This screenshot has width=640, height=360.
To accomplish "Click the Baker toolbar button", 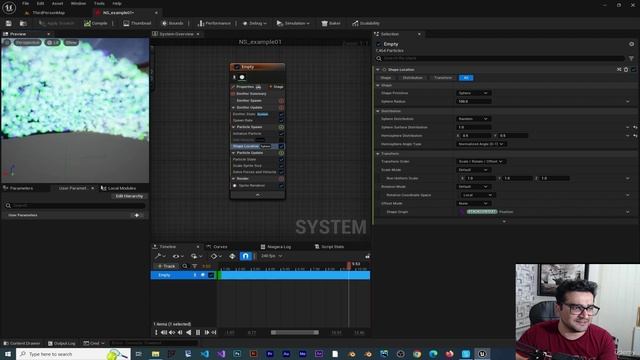I will tap(331, 23).
